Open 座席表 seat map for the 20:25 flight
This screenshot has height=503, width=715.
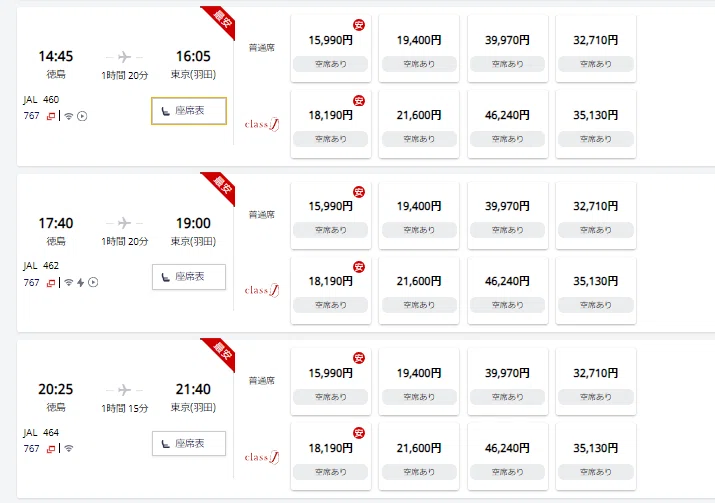189,443
